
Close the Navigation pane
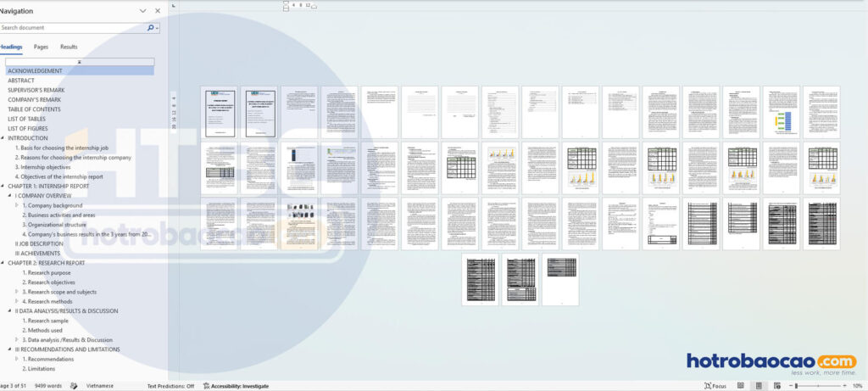click(158, 11)
